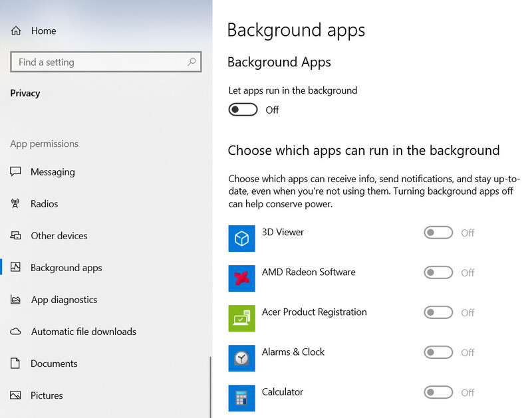532x418 pixels.
Task: Click the Background apps chart icon
Action: pyautogui.click(x=15, y=267)
